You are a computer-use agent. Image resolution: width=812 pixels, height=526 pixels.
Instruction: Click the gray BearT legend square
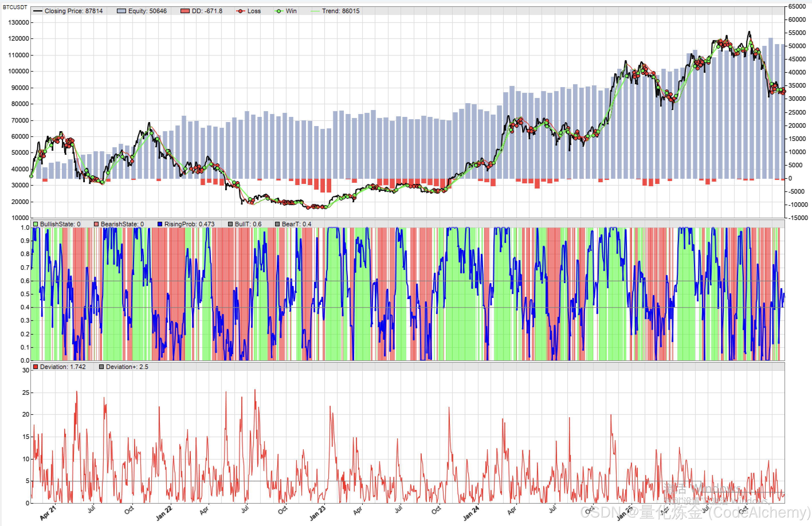(x=277, y=224)
